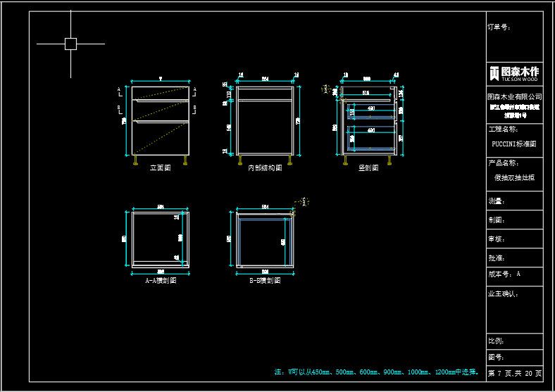Image resolution: width=555 pixels, height=392 pixels.
Task: Select the B-B横剖图 view label
Action: 265,281
